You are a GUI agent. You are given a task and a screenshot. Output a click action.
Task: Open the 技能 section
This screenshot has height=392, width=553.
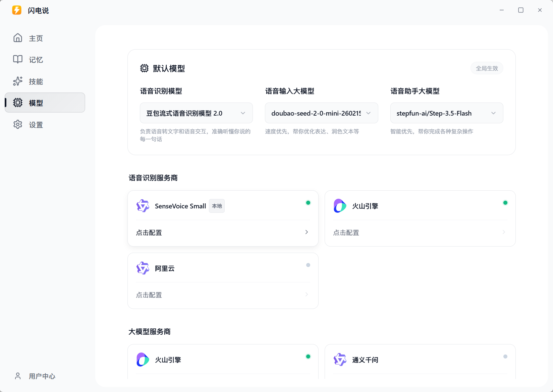click(45, 81)
